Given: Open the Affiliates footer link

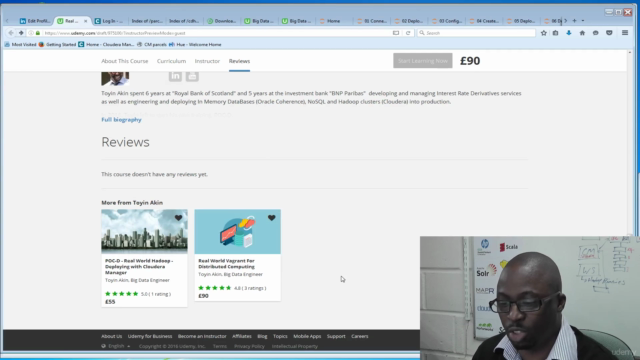Looking at the screenshot, I should pyautogui.click(x=242, y=336).
